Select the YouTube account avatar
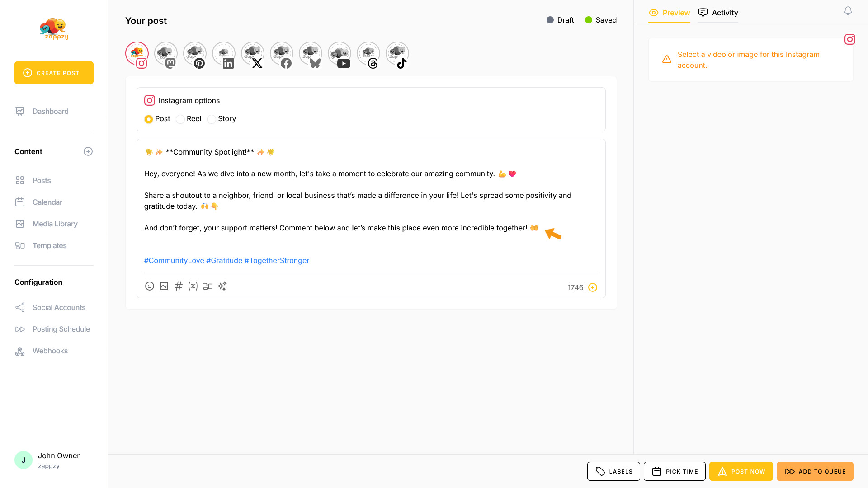Screen dimensions: 868x488 [x=339, y=54]
